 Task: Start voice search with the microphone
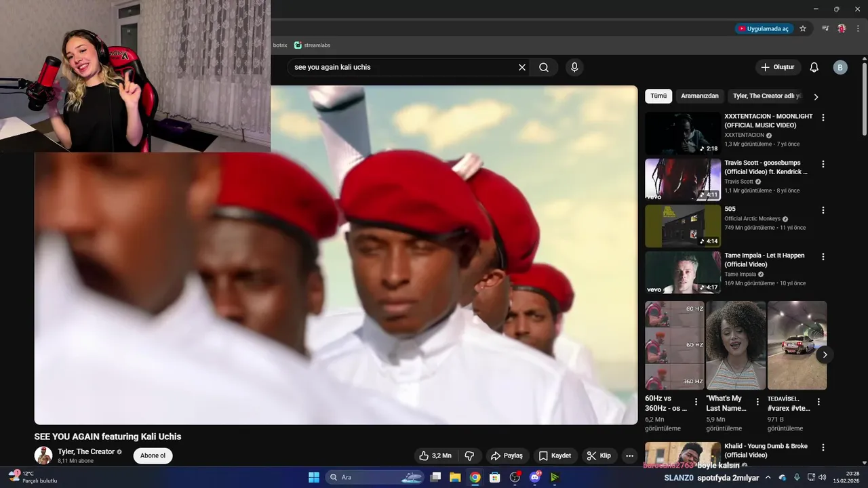[x=574, y=67]
